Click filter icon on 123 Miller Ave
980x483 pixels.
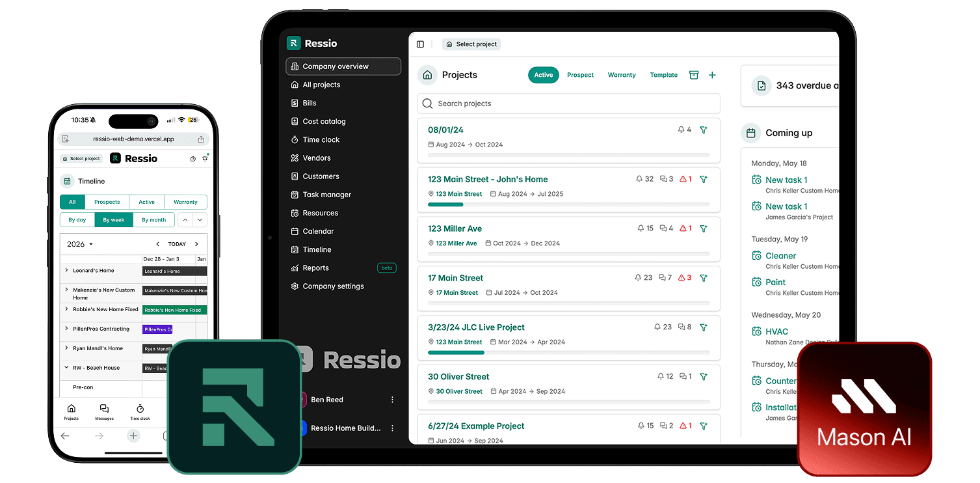coord(703,228)
